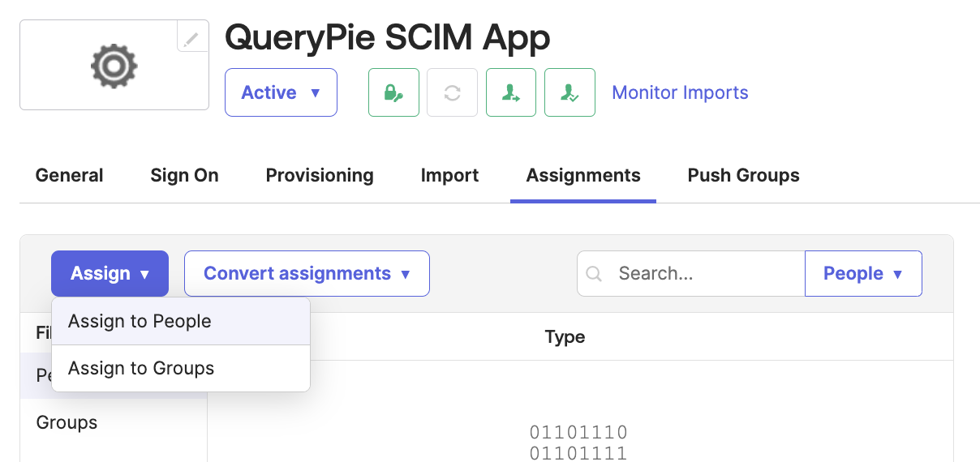980x462 pixels.
Task: Click the push user with arrow icon
Action: point(511,92)
